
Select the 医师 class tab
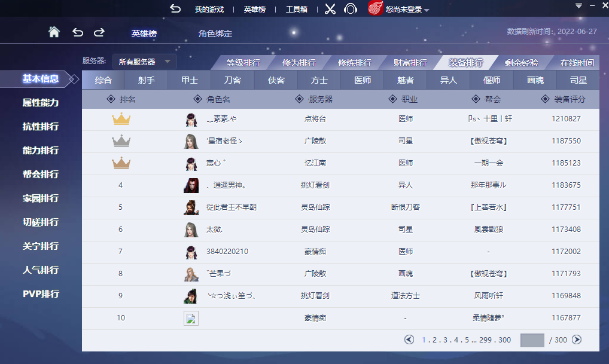pyautogui.click(x=363, y=80)
